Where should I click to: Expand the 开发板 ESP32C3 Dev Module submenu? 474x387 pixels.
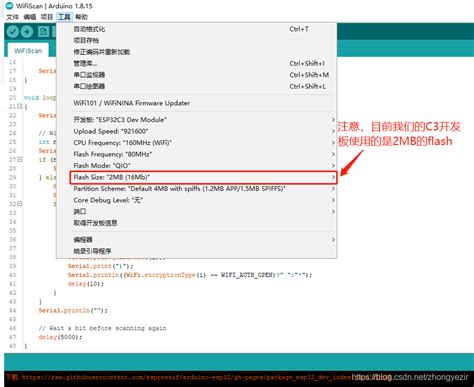click(x=197, y=120)
